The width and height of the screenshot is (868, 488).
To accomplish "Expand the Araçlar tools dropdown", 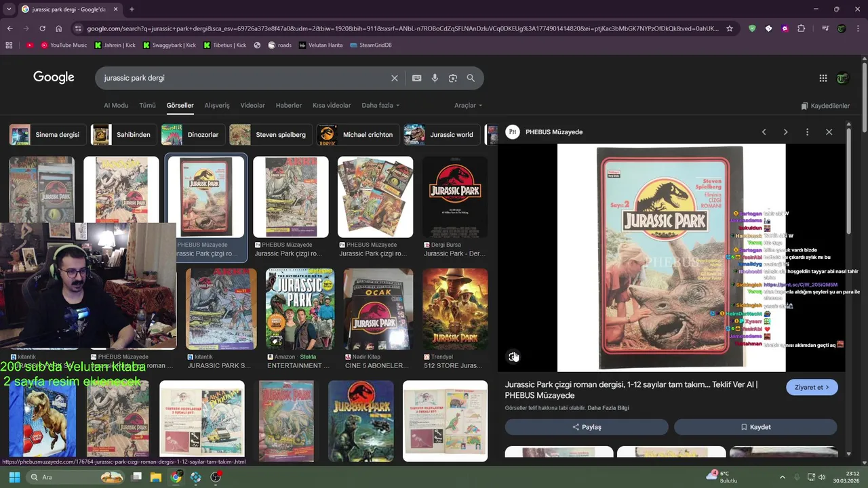I will click(468, 106).
